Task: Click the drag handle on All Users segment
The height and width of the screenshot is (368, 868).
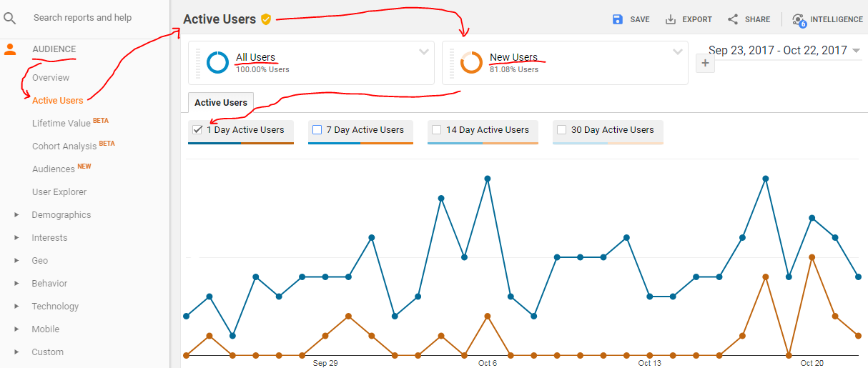Action: pyautogui.click(x=197, y=63)
